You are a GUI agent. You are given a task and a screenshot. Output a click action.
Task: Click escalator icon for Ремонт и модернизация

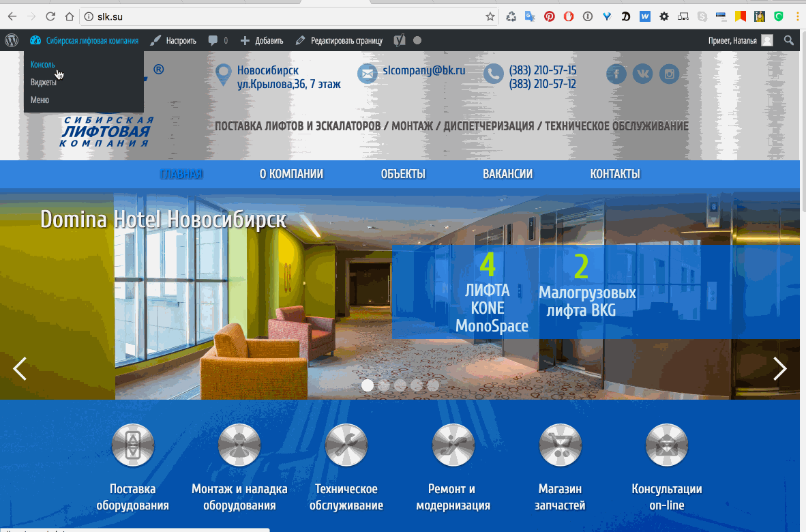pyautogui.click(x=453, y=445)
